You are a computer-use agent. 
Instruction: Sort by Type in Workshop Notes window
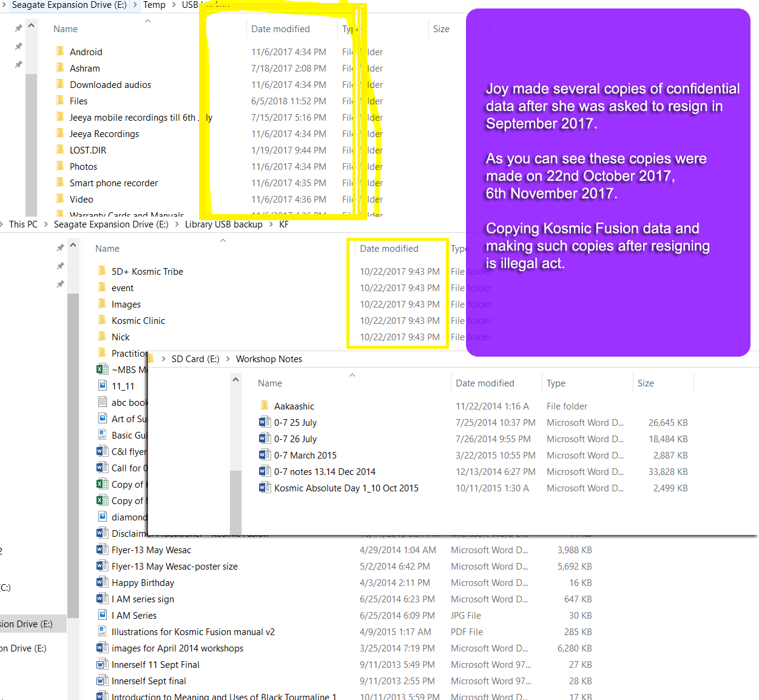pyautogui.click(x=556, y=383)
